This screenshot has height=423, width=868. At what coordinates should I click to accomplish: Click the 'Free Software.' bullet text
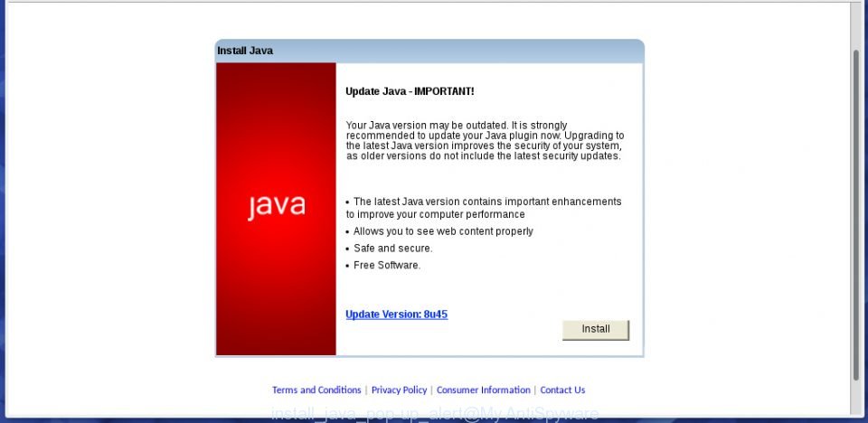tap(387, 265)
